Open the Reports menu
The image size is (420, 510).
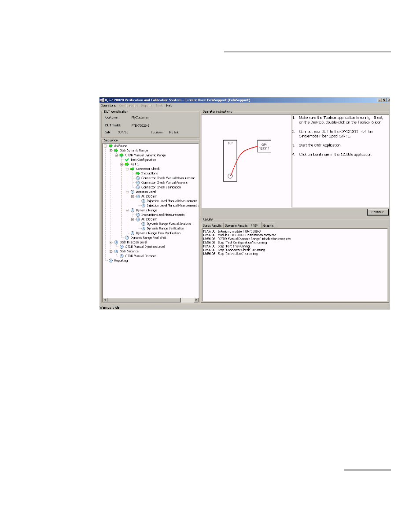click(147, 106)
